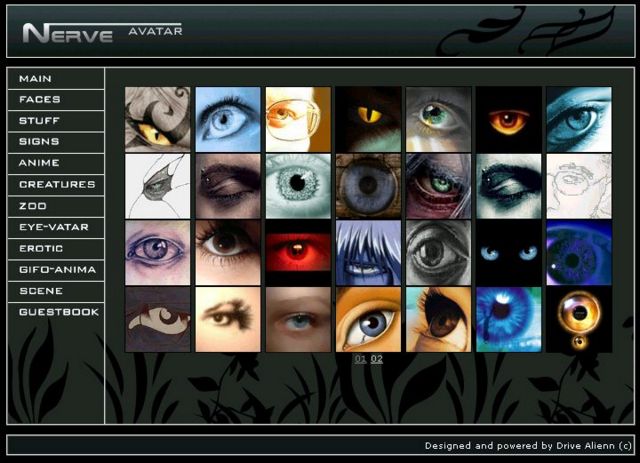This screenshot has width=640, height=463.
Task: Select the two blue eyes in darkness avatar
Action: [509, 253]
